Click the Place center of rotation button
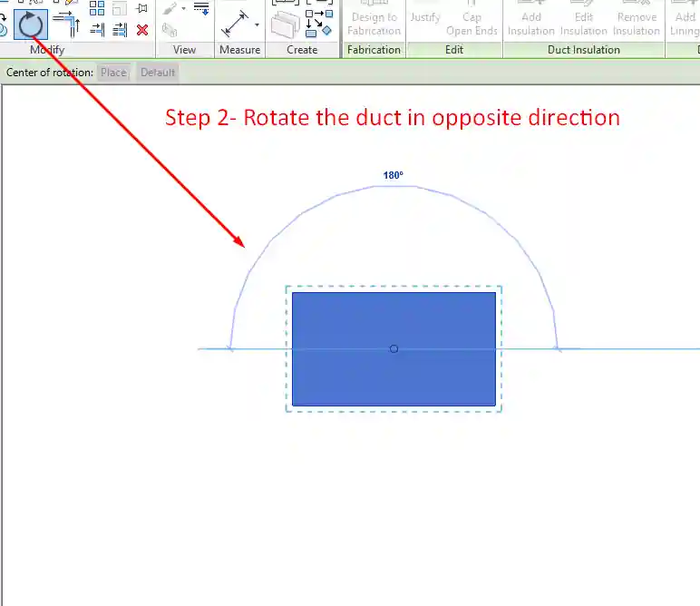The height and width of the screenshot is (606, 700). [x=113, y=73]
